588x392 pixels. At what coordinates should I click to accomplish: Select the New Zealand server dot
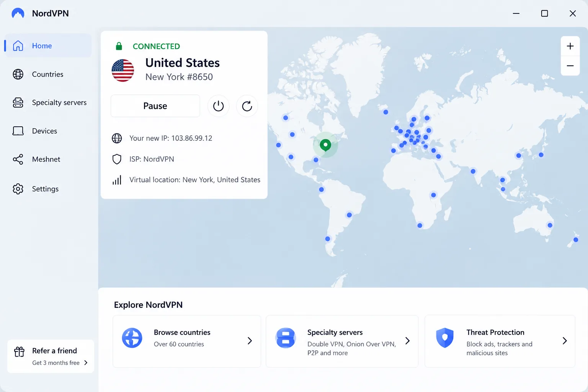pyautogui.click(x=575, y=240)
